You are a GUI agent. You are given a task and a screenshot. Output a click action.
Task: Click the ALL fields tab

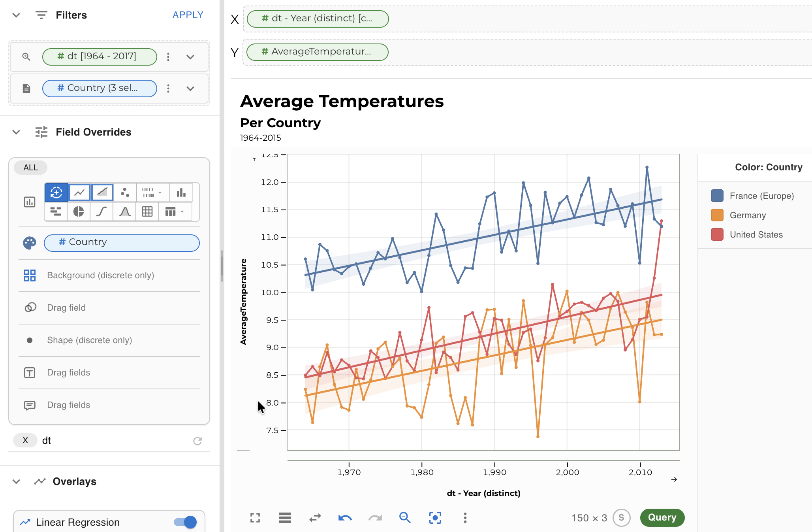click(x=30, y=168)
